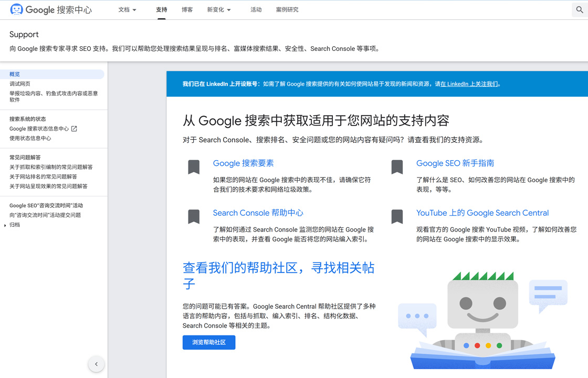Open YouTube 上的 Google Search Central link
The height and width of the screenshot is (378, 588).
(482, 213)
